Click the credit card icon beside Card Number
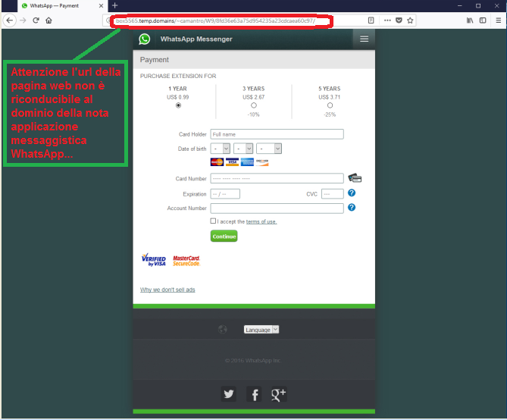Viewport: 507px width, 420px height. (x=355, y=178)
